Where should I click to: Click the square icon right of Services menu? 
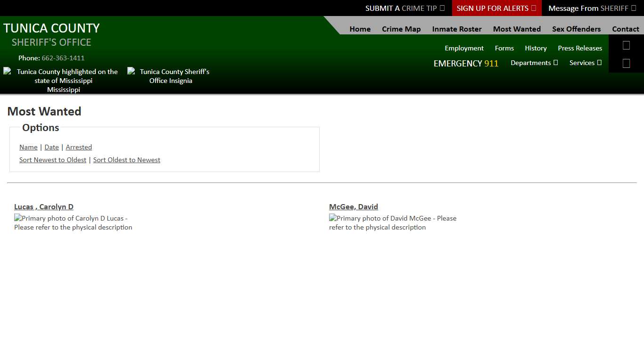[626, 63]
